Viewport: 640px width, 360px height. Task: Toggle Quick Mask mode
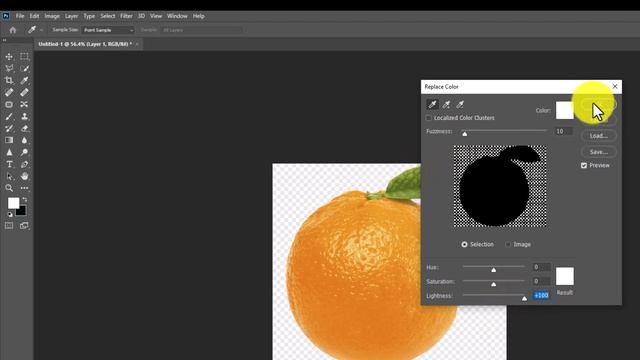[9, 226]
